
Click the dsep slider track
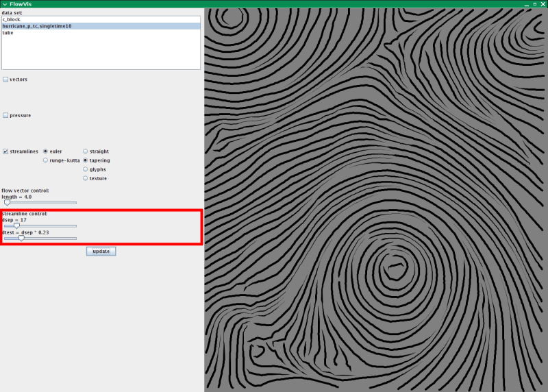point(40,225)
